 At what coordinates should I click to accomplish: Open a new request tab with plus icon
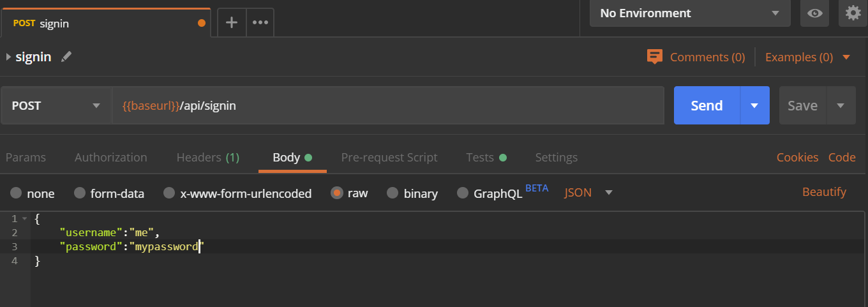232,22
